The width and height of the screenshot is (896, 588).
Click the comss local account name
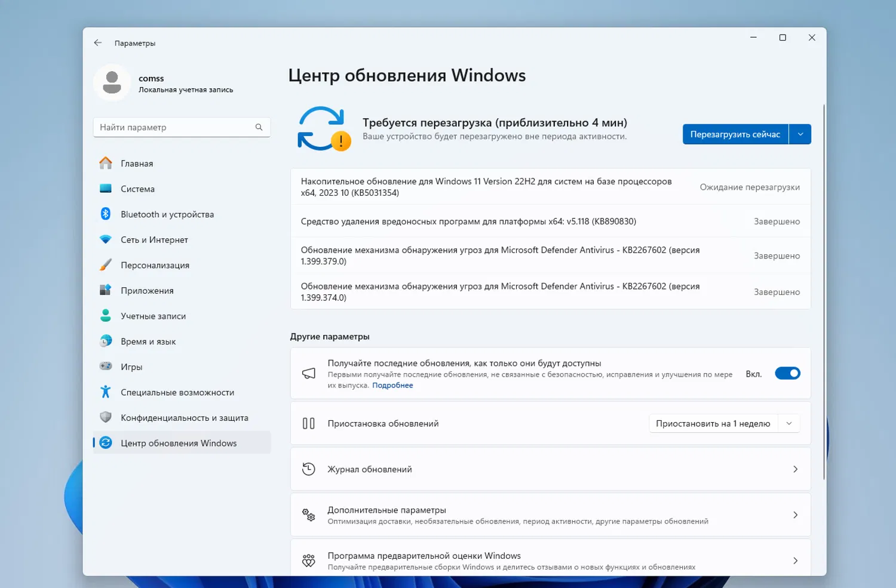(x=151, y=78)
